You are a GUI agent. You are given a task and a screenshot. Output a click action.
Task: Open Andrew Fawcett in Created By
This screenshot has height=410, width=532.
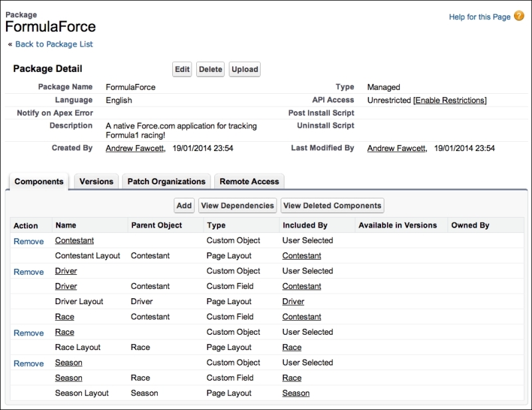[135, 148]
